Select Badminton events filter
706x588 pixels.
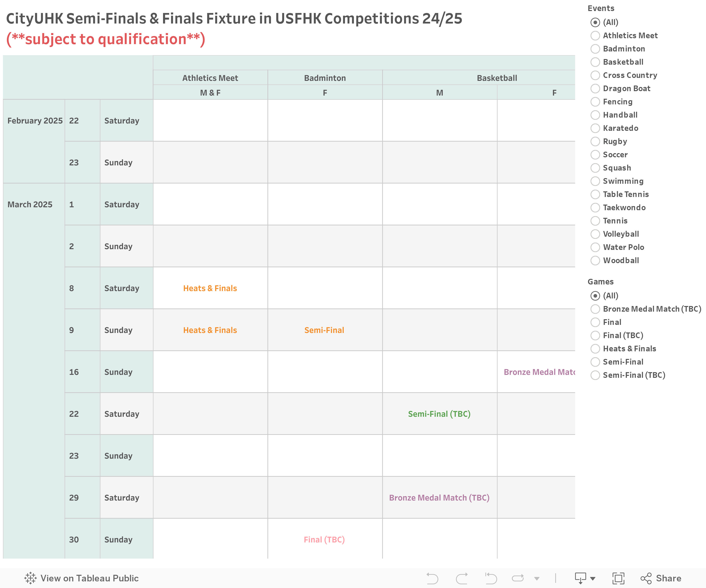pyautogui.click(x=595, y=49)
